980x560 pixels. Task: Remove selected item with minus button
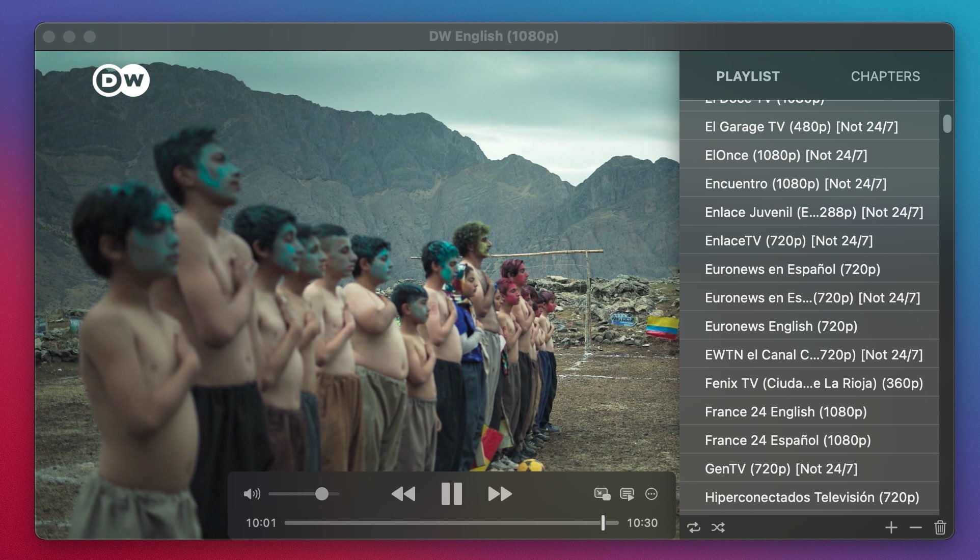pos(915,527)
